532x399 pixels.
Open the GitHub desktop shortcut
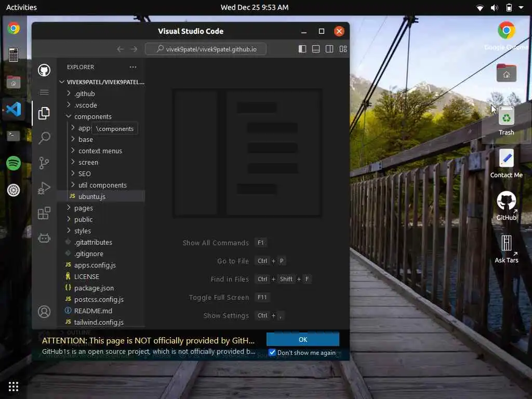pos(506,206)
